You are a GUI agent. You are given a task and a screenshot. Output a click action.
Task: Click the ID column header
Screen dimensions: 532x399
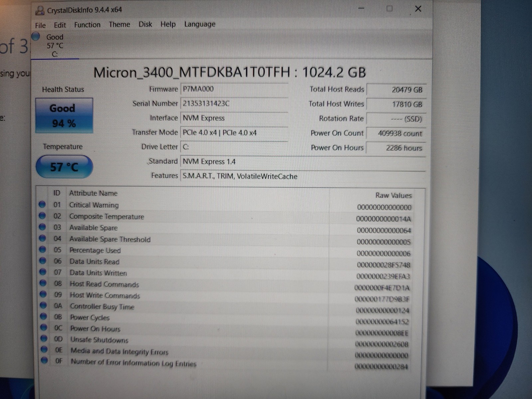pyautogui.click(x=57, y=193)
